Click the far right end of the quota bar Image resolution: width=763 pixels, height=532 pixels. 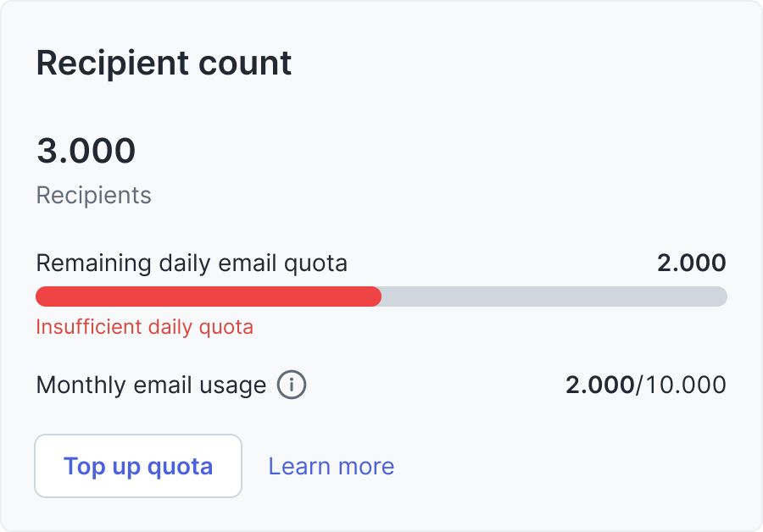point(722,296)
